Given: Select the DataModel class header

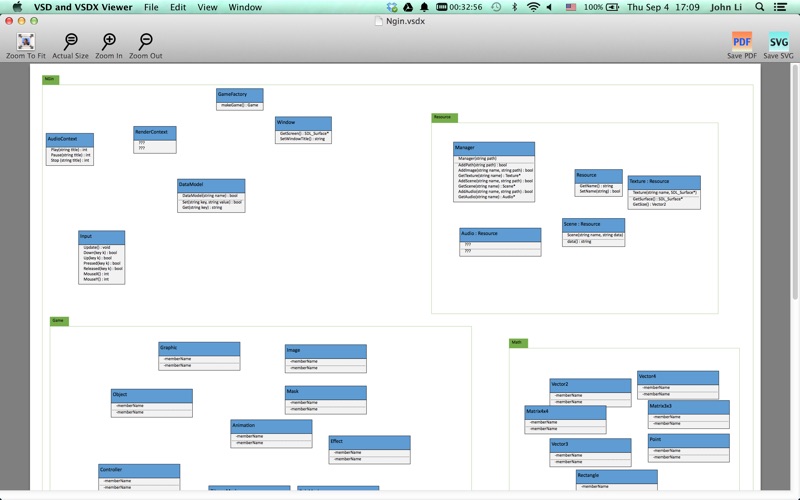Looking at the screenshot, I should point(211,185).
